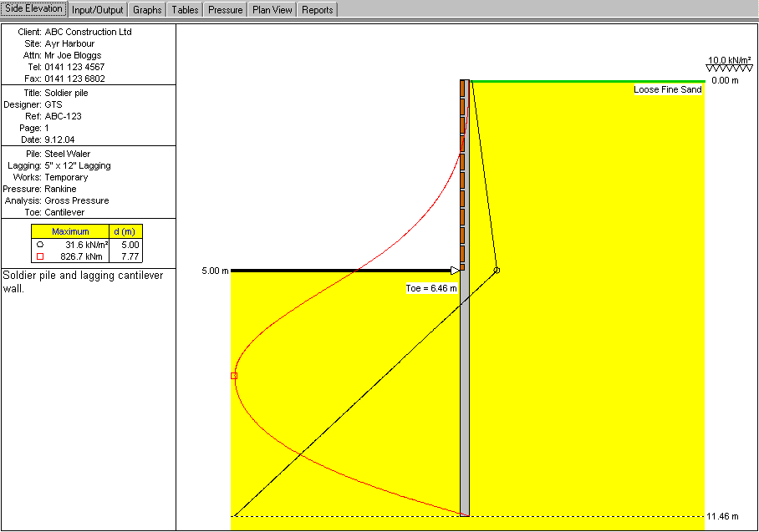Click the grey steel pile below excavation

465,393
